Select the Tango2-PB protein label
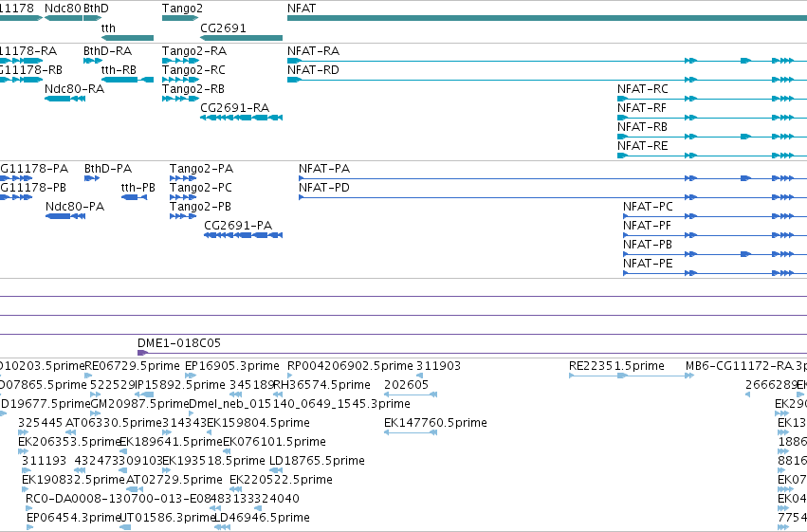Viewport: 807px width, 532px height. point(200,207)
